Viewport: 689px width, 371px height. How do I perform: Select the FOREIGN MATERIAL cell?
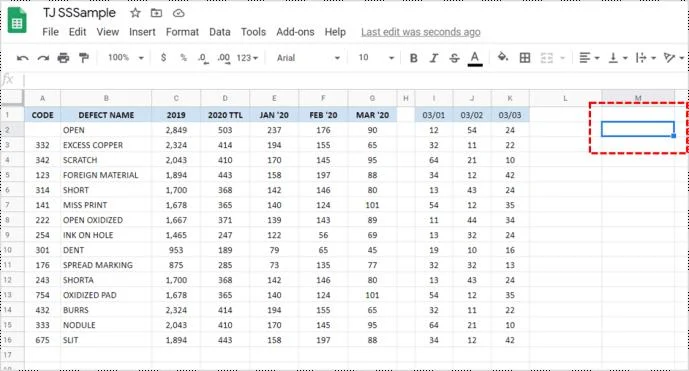[106, 175]
